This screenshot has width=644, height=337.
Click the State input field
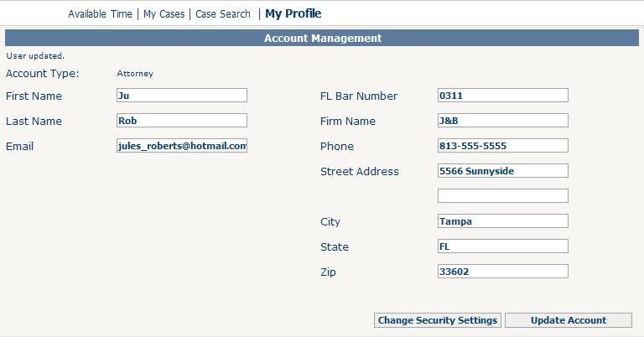[502, 246]
